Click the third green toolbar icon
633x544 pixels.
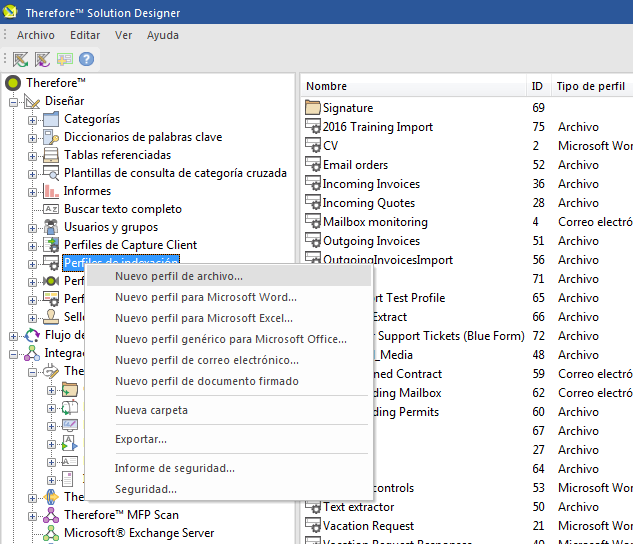(65, 59)
